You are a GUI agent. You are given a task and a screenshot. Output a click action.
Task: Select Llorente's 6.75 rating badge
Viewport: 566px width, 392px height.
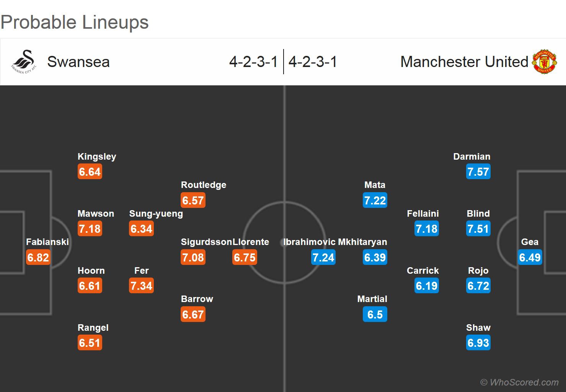245,257
